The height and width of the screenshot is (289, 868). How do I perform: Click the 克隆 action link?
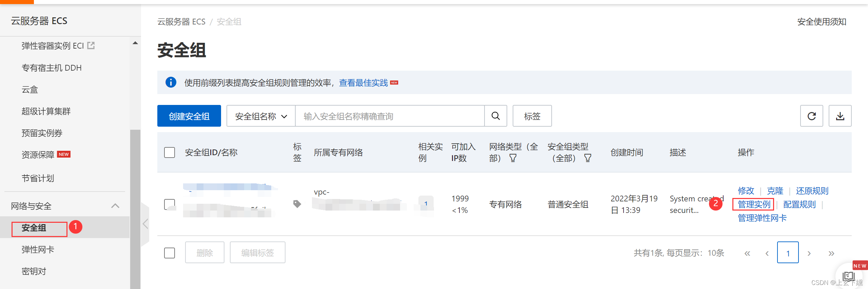point(775,191)
